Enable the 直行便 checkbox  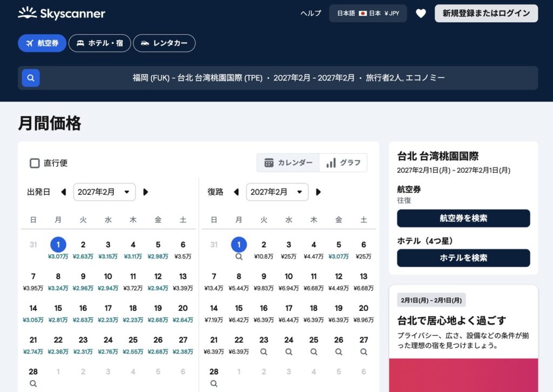tap(35, 163)
